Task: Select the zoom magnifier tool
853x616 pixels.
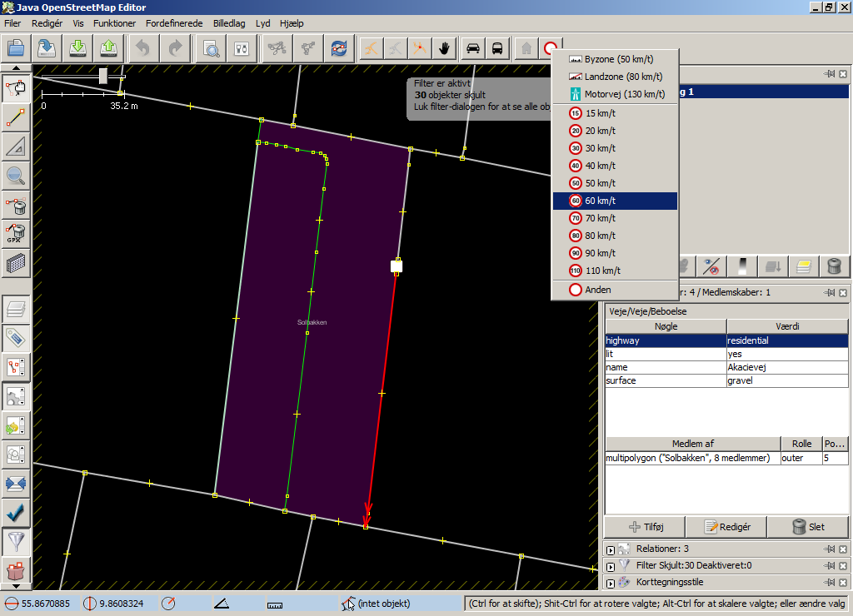Action: (x=16, y=175)
